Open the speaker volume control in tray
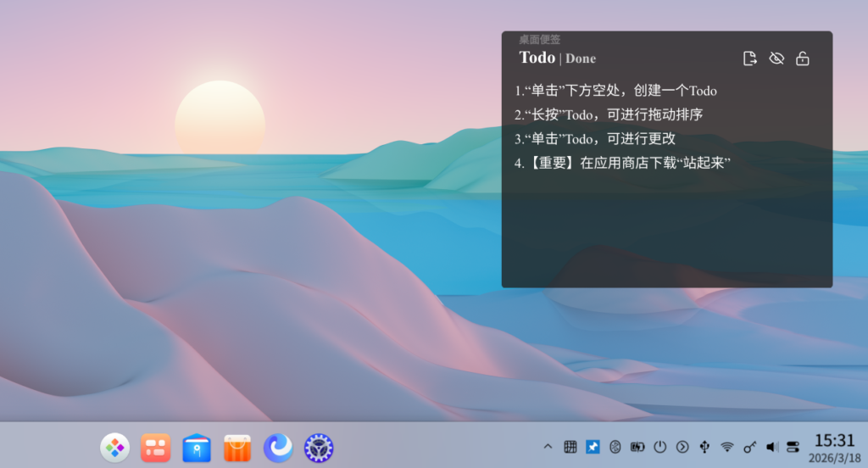This screenshot has width=868, height=468. [771, 447]
